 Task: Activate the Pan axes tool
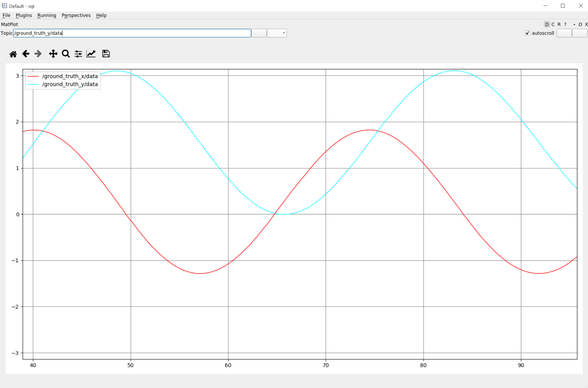pos(53,54)
